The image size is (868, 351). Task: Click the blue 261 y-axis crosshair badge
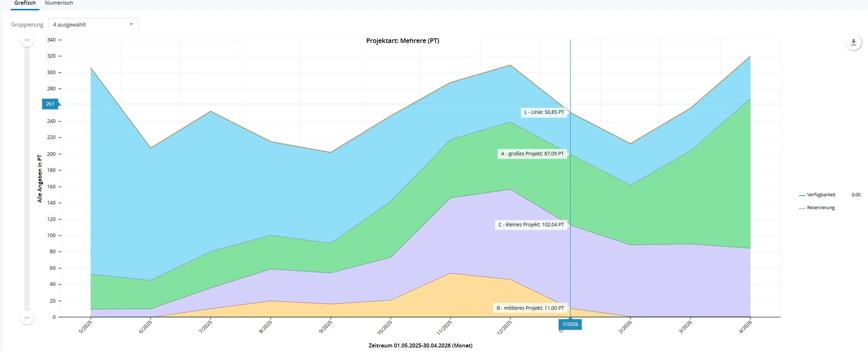(50, 104)
